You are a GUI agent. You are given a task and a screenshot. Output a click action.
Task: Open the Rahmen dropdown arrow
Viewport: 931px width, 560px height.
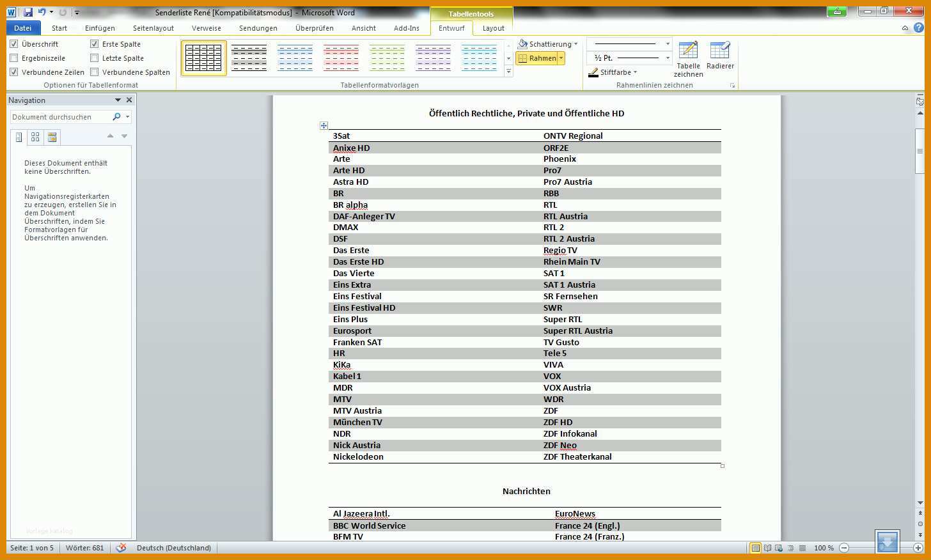(561, 58)
